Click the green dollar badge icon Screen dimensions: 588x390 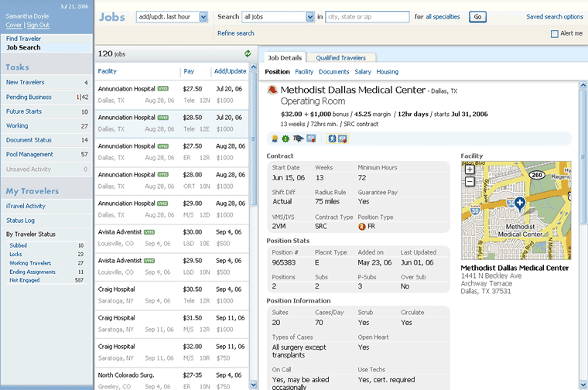285,139
